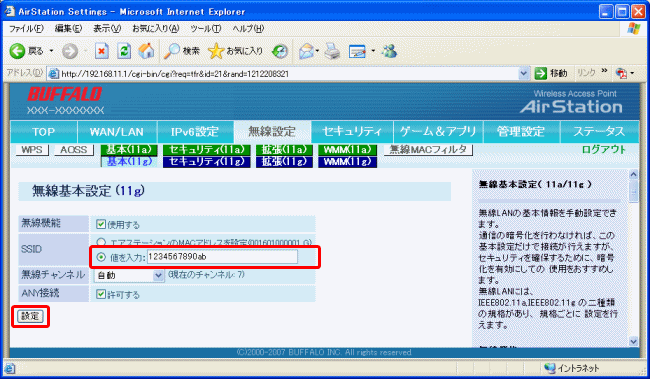Open the セキュリティ(11g) sub-tab

207,162
